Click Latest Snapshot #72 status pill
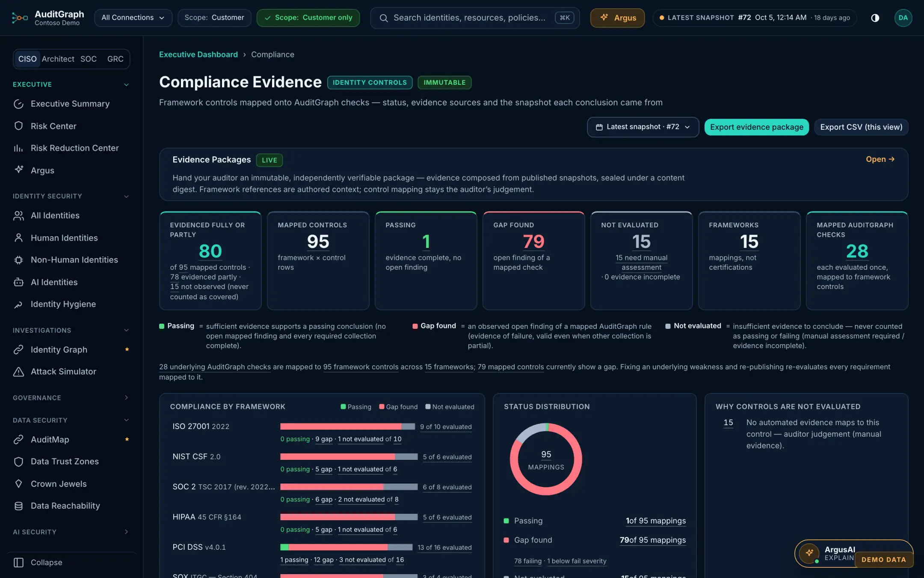This screenshot has width=924, height=578. (x=755, y=18)
